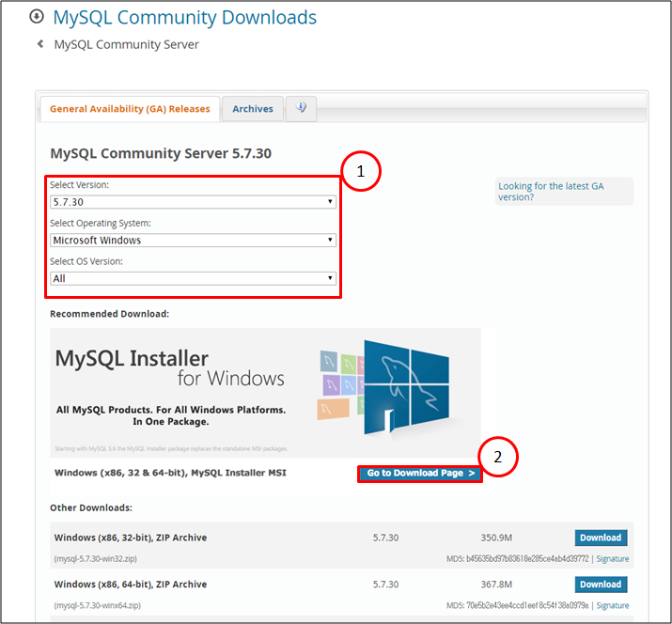Open Signature link for mysql-5.7.30-winx64.zip

coord(613,605)
